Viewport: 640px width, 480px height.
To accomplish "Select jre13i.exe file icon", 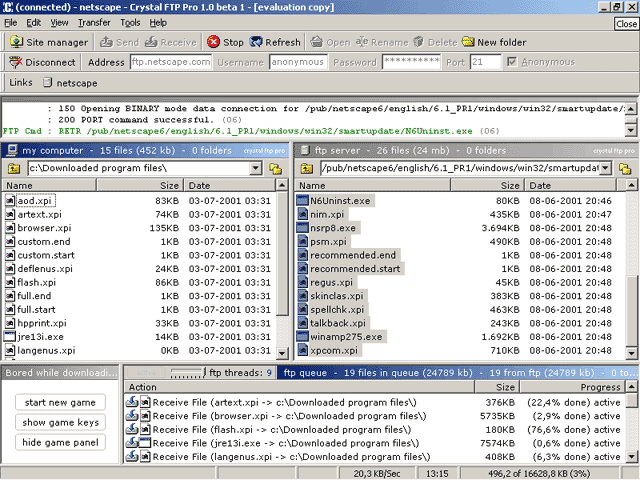I will (10, 337).
